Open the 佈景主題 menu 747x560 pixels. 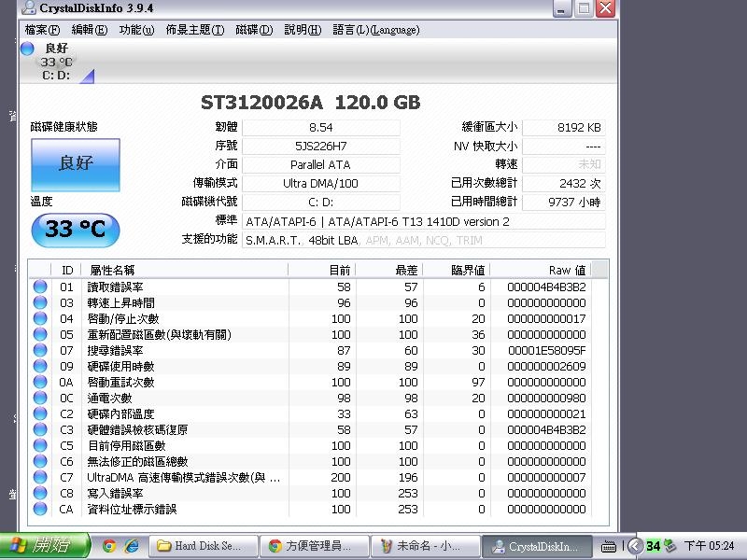(194, 30)
